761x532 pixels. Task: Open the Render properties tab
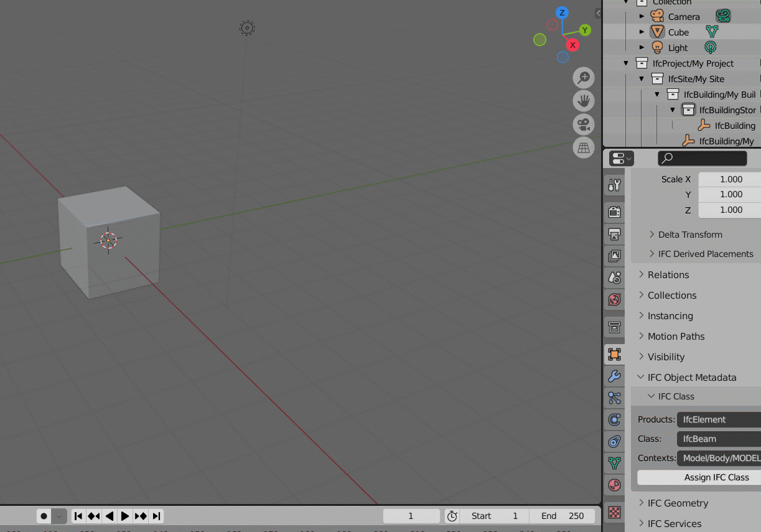click(614, 212)
